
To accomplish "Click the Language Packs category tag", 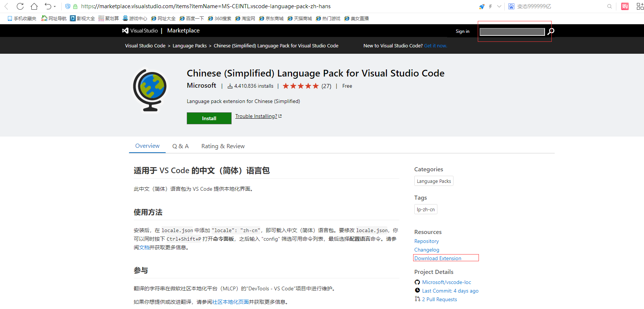I will [x=434, y=181].
